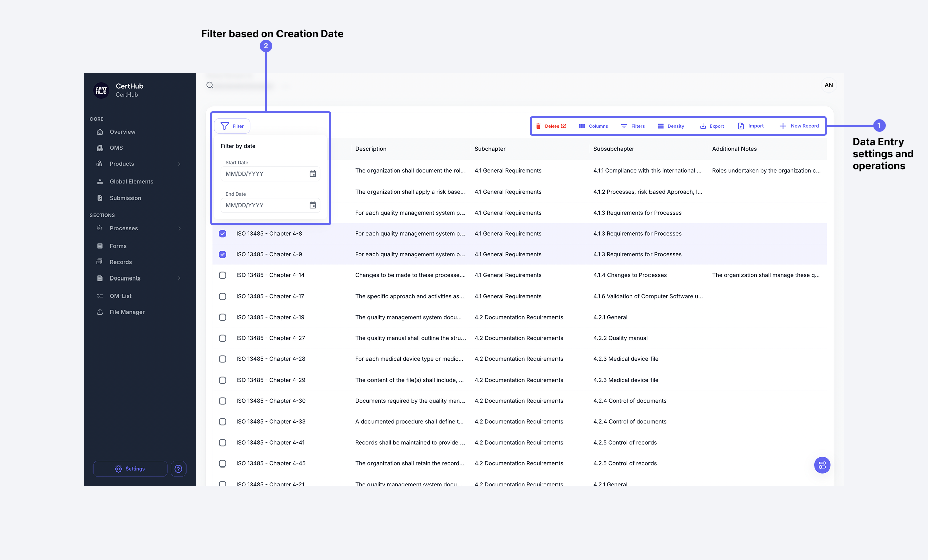Open Start Date calendar picker icon
Image resolution: width=928 pixels, height=560 pixels.
tap(313, 174)
